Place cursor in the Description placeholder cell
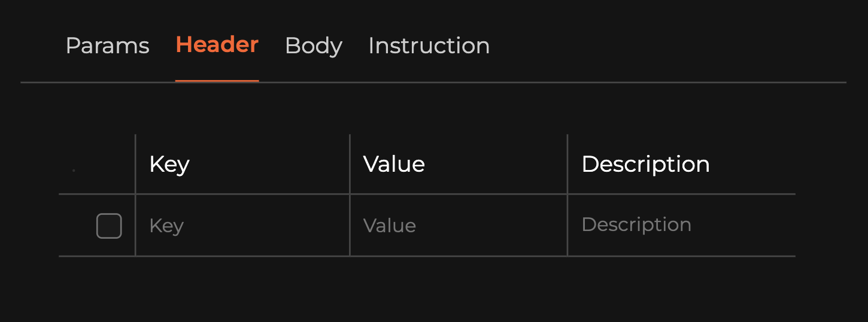The image size is (868, 322). coord(636,225)
